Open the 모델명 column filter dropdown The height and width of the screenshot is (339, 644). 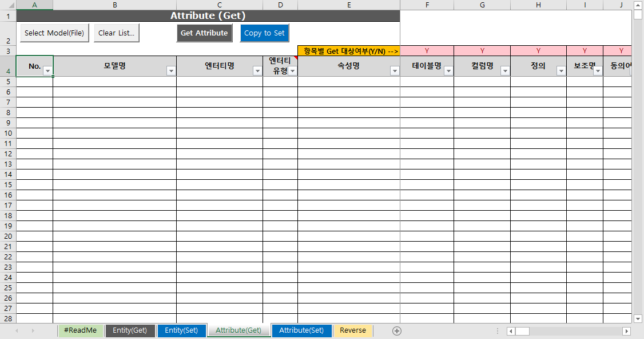pos(171,70)
